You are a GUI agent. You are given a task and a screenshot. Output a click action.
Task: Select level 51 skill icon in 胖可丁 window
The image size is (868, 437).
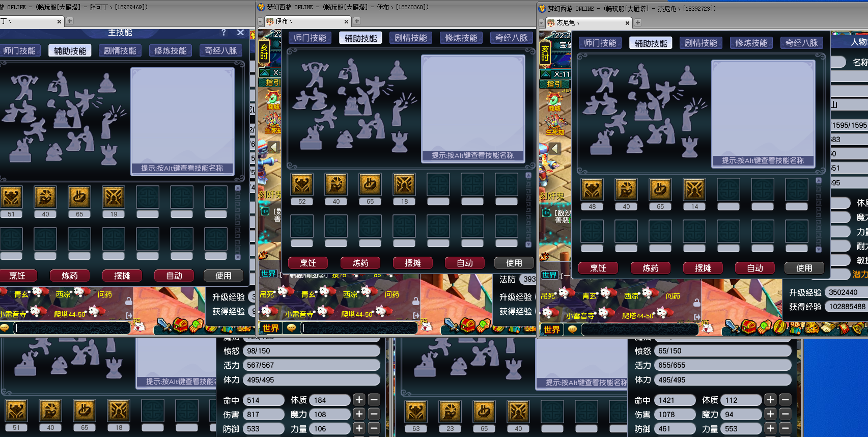point(11,197)
